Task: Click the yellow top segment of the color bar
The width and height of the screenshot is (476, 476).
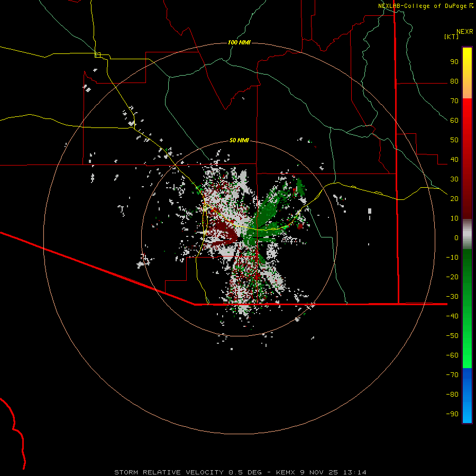Action: click(467, 73)
